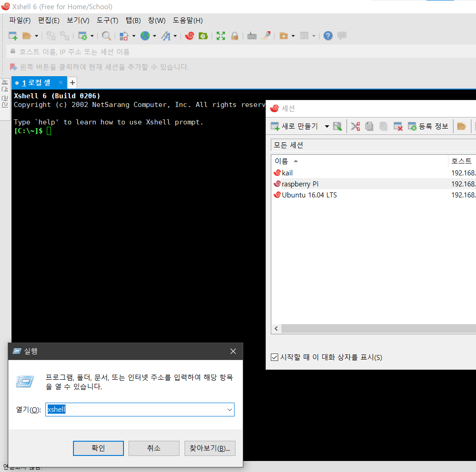Click the New Session icon in main toolbar
Screen dimensions: 476x472
pyautogui.click(x=13, y=36)
